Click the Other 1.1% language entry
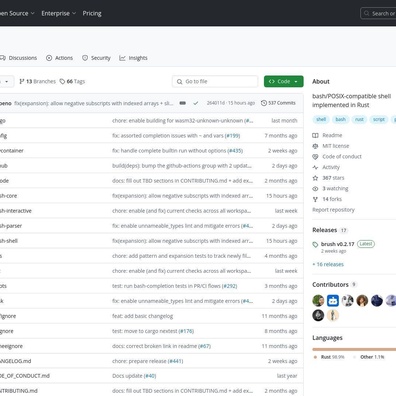396x396 pixels. [x=370, y=357]
